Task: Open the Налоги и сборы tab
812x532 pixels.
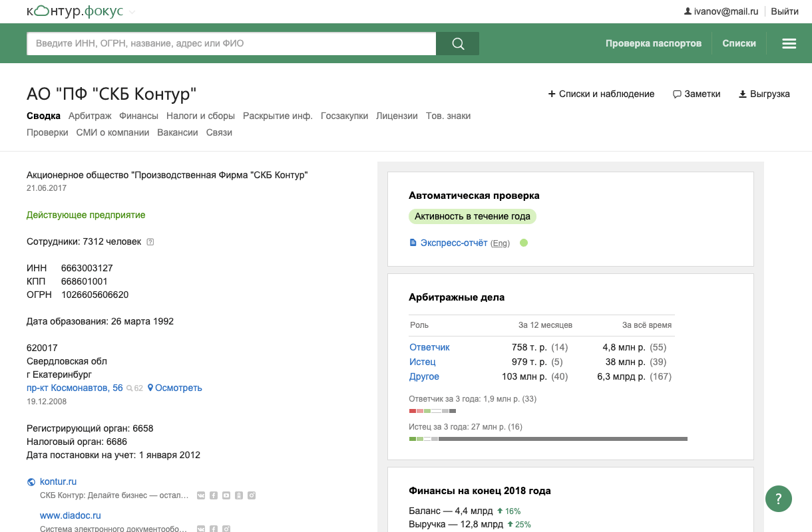Action: pyautogui.click(x=200, y=116)
